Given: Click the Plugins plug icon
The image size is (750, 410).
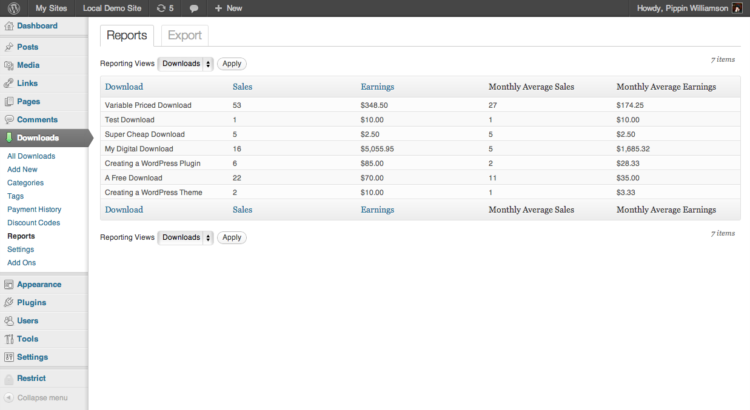Looking at the screenshot, I should pos(9,302).
